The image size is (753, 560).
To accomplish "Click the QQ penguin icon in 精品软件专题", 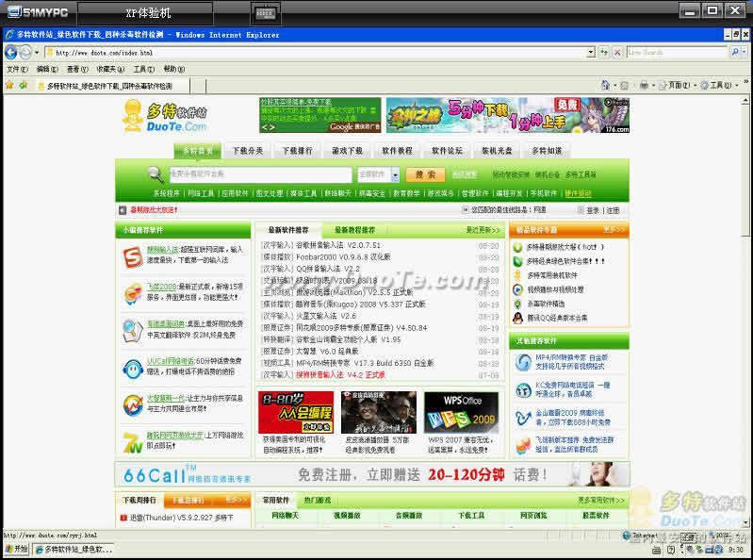I will pyautogui.click(x=517, y=318).
